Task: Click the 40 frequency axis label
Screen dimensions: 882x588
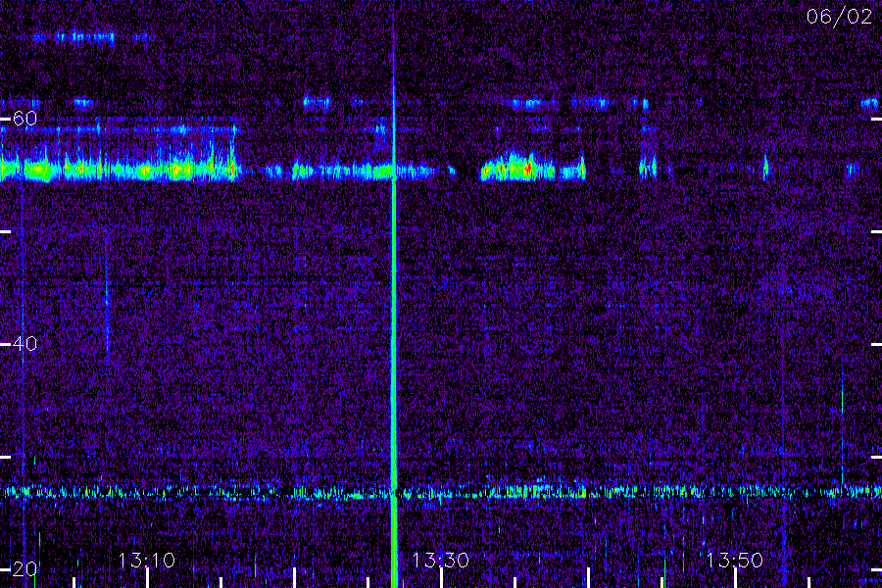Action: (x=24, y=343)
